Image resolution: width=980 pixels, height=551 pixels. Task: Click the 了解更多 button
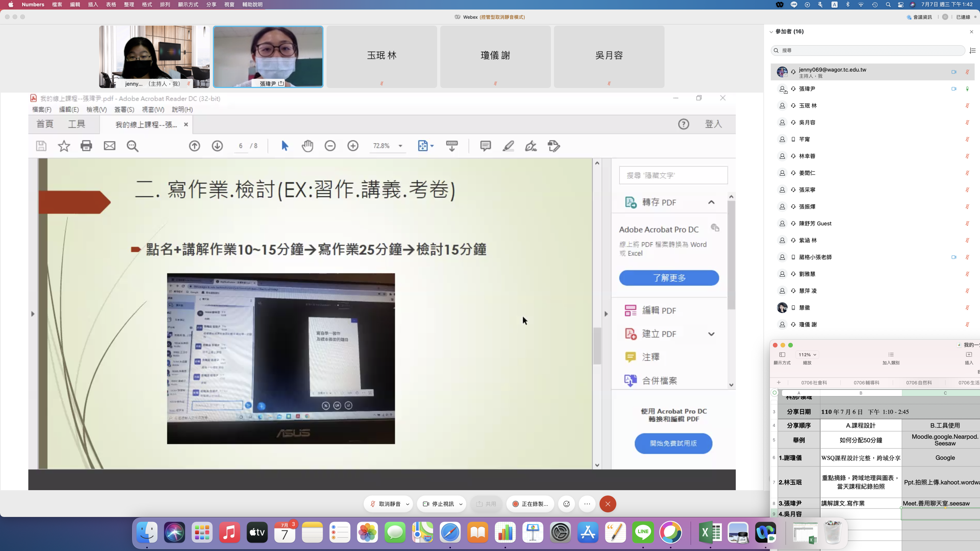pyautogui.click(x=669, y=278)
